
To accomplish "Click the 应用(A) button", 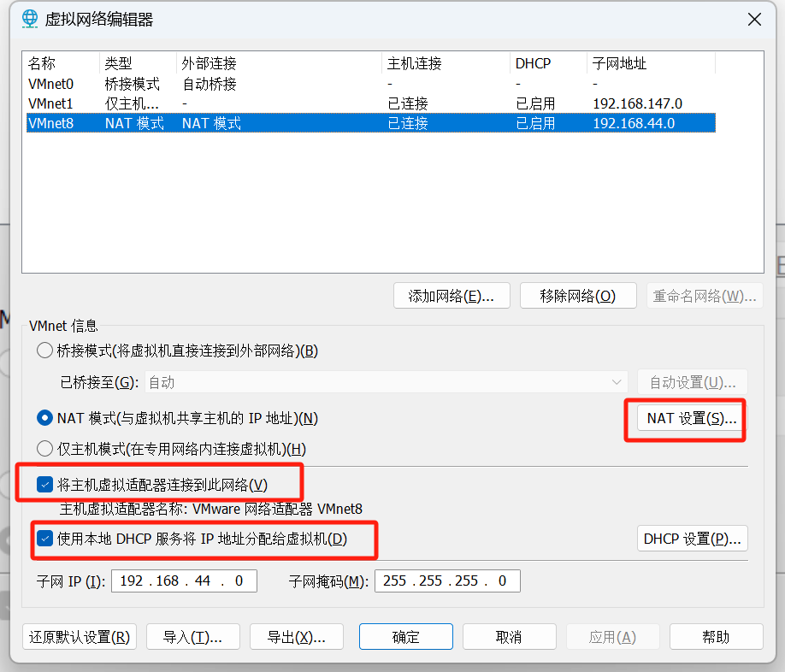I will click(613, 636).
